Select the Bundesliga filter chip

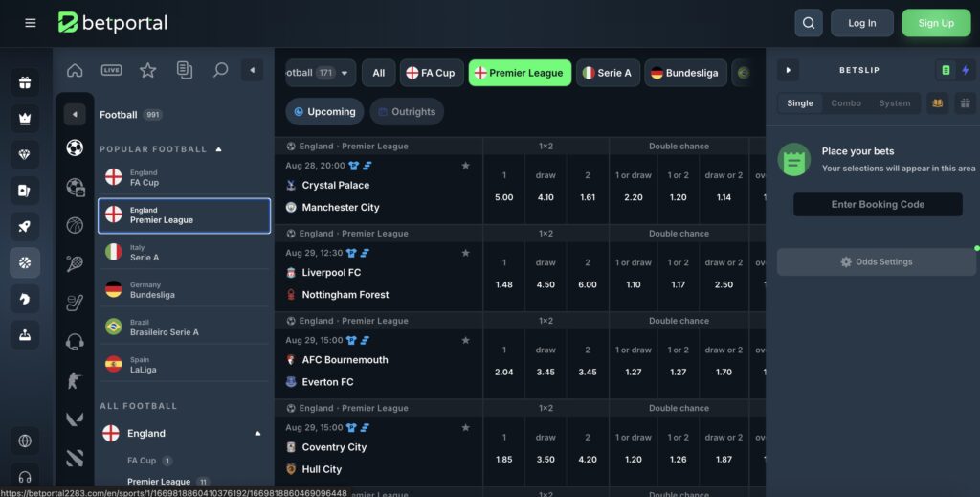(685, 73)
